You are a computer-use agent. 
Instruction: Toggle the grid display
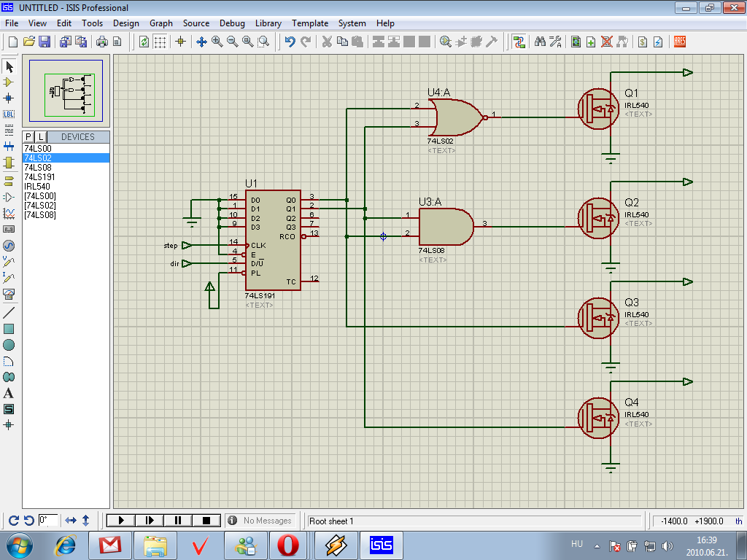160,42
